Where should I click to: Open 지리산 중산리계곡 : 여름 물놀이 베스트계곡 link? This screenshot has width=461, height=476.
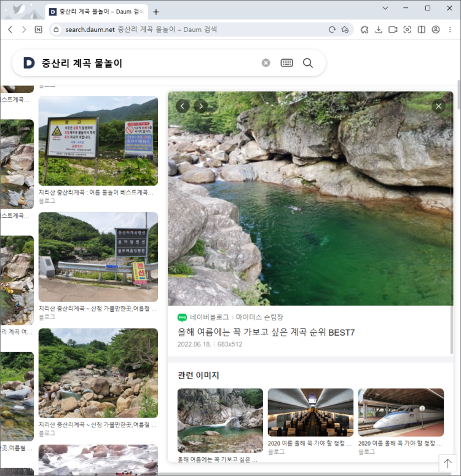(x=96, y=192)
